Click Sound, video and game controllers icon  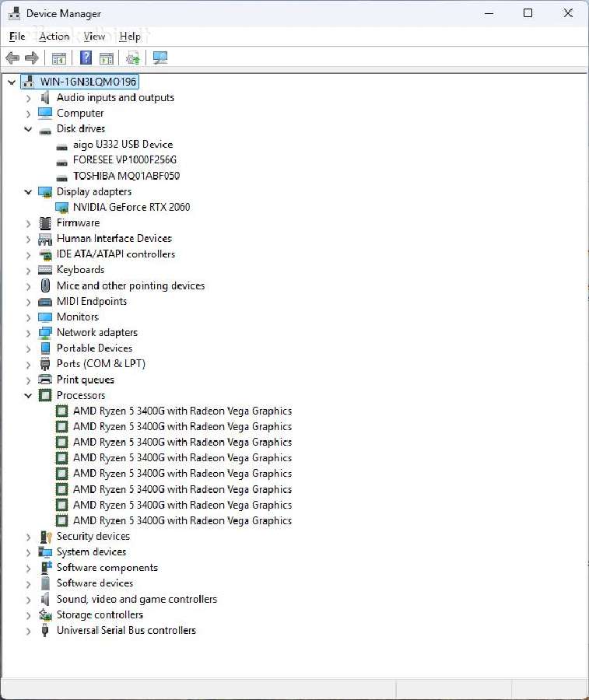pyautogui.click(x=45, y=599)
